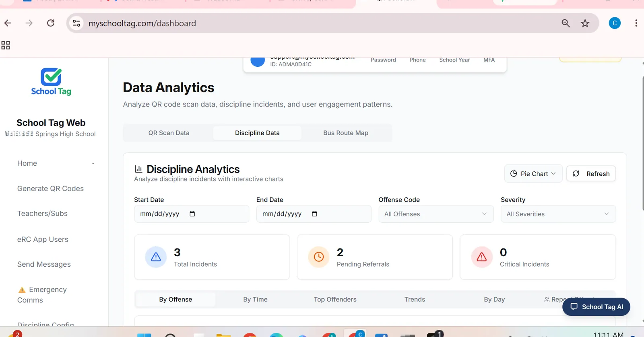Click the Emergency Comms warning icon
The image size is (644, 337).
pos(22,290)
